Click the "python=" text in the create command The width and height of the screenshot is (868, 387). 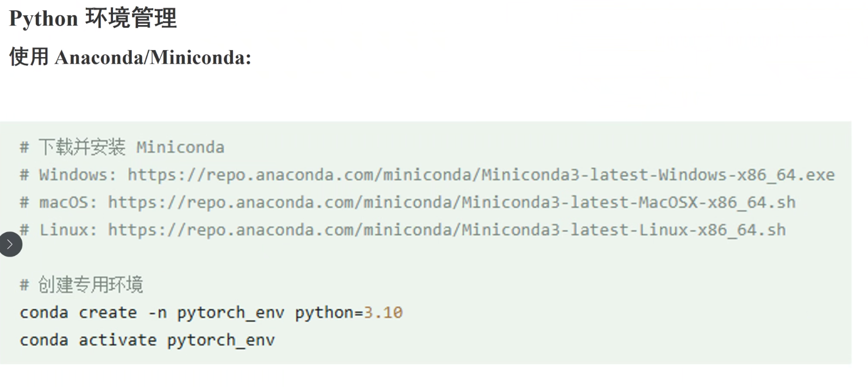click(x=329, y=313)
